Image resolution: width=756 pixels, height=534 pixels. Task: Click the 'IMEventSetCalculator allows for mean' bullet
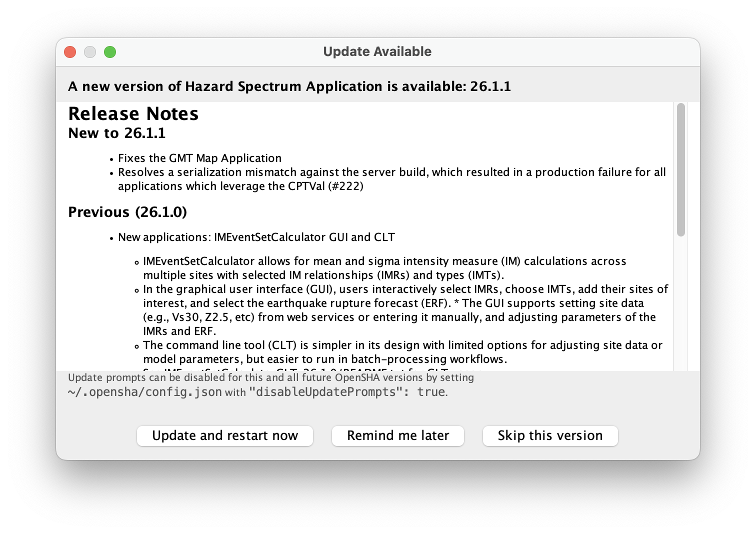(x=384, y=268)
